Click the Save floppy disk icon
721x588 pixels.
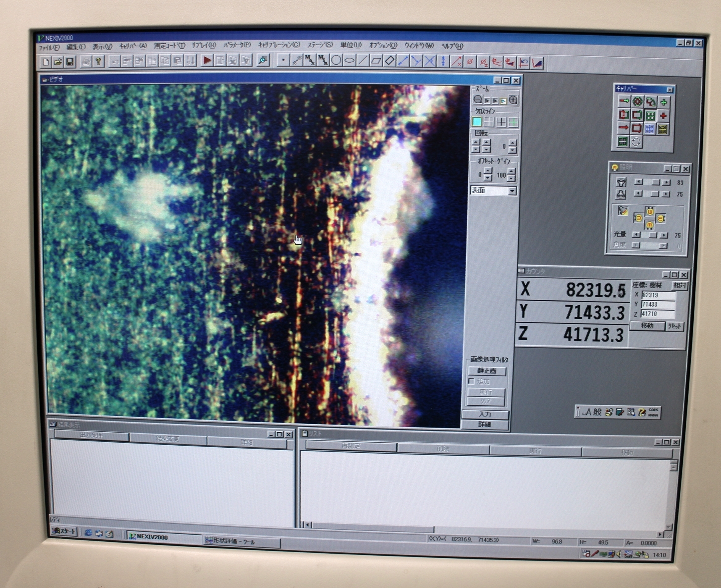pyautogui.click(x=70, y=62)
